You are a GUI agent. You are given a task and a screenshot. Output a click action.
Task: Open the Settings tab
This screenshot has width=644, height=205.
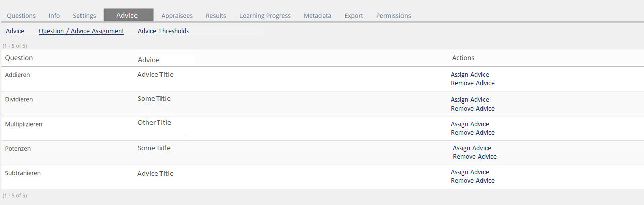[x=84, y=16]
